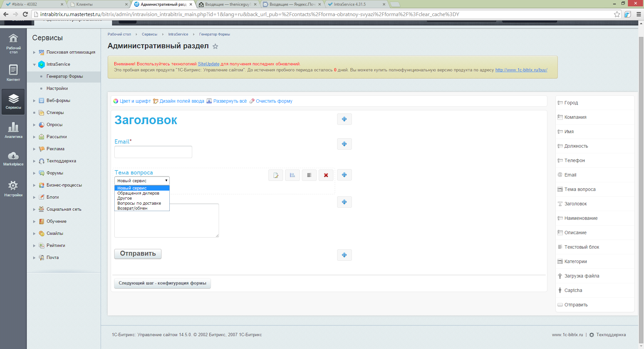Follow the SiteUpdate link in the warning
Screen dimensions: 644x349
click(x=208, y=64)
